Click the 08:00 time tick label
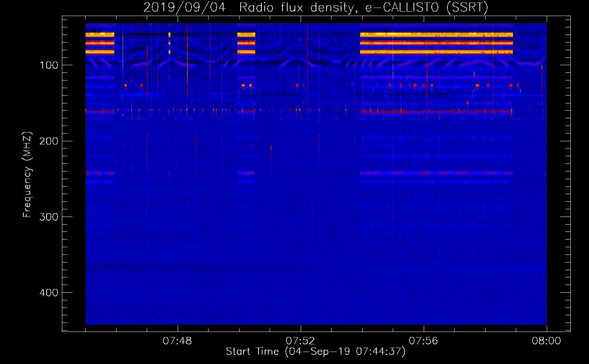 [546, 341]
